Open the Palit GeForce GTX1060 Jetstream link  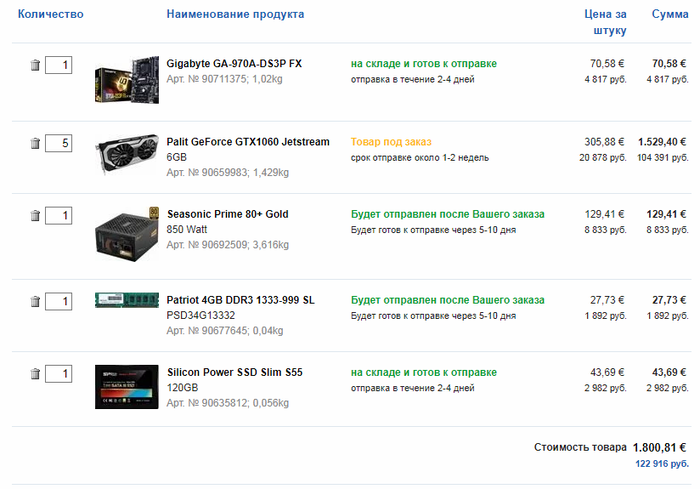point(248,150)
